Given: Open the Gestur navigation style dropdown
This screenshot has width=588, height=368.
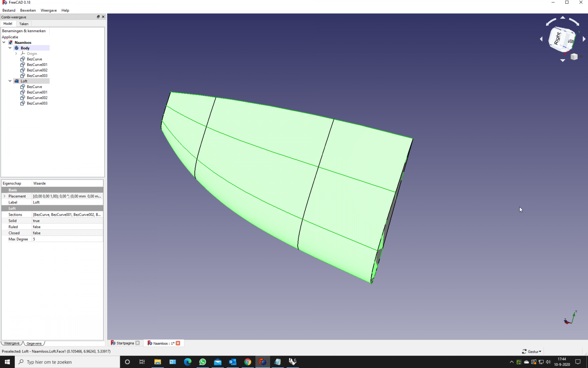Looking at the screenshot, I should [x=532, y=351].
